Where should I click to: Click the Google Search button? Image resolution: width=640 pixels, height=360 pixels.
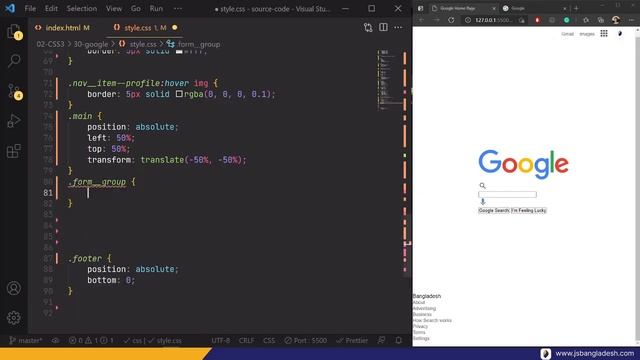(494, 211)
